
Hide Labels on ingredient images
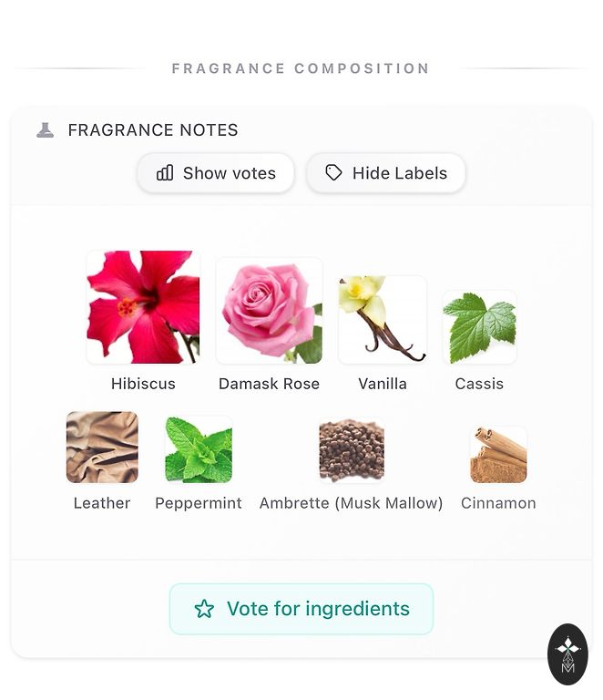(386, 173)
